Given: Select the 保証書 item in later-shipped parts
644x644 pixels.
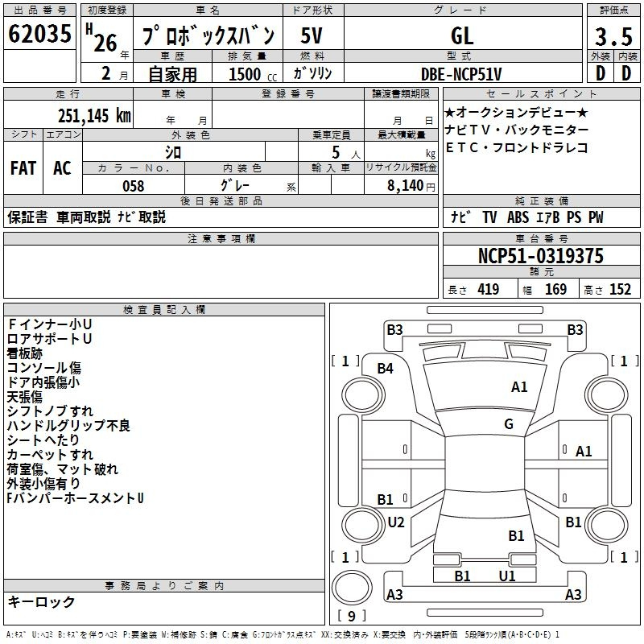Looking at the screenshot, I should click(27, 217).
